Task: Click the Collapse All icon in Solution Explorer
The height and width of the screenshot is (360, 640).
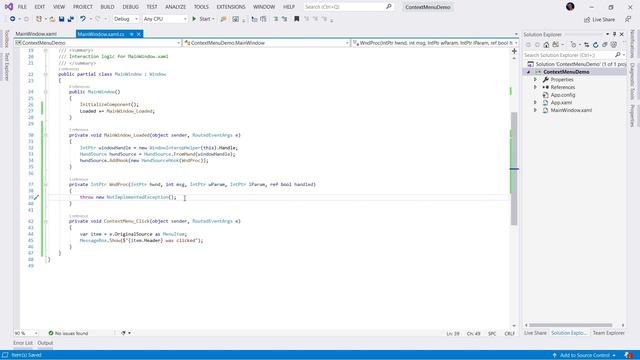Action: coord(604,45)
